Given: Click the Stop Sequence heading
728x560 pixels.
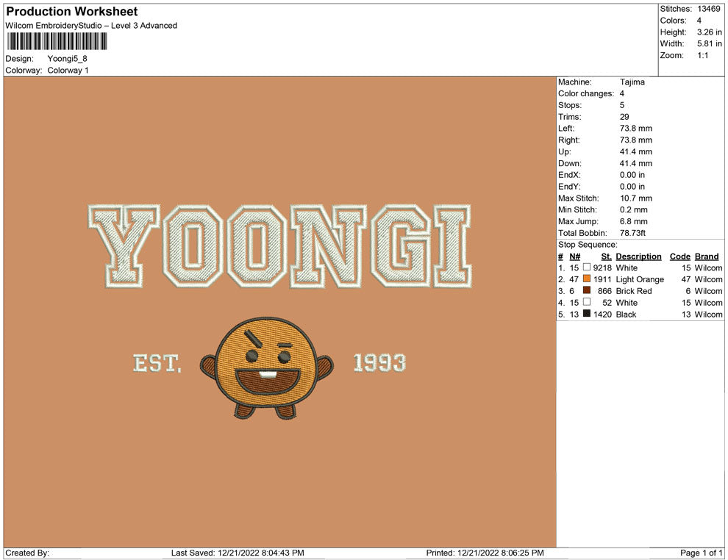Looking at the screenshot, I should coord(588,245).
